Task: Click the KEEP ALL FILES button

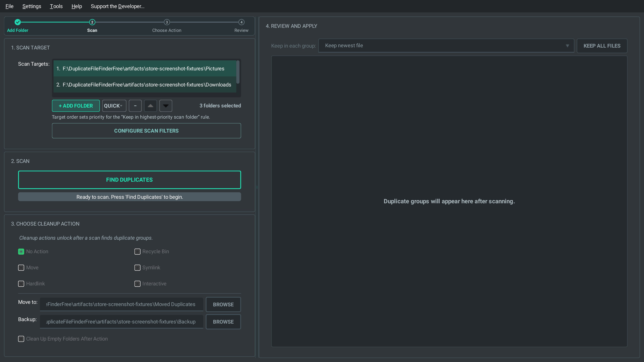Action: (602, 46)
